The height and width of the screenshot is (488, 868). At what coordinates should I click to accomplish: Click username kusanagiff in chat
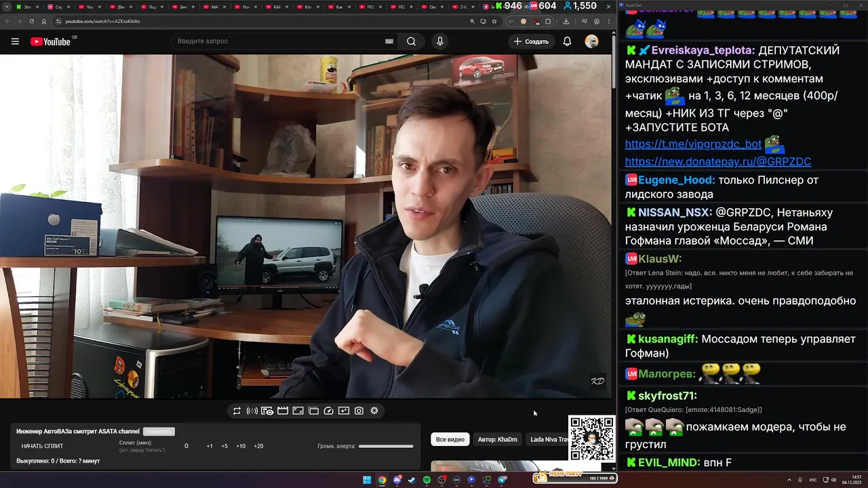(668, 339)
